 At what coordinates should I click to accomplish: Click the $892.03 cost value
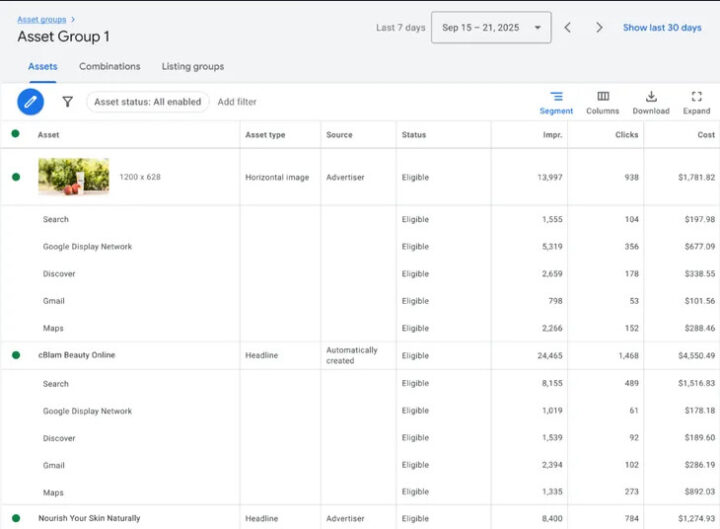(700, 492)
